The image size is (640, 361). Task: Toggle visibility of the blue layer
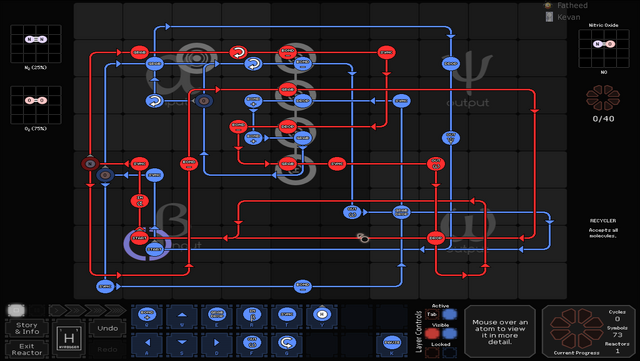pos(449,334)
